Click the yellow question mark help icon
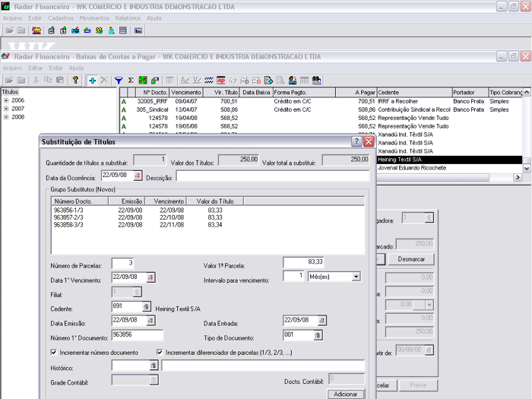This screenshot has width=532, height=399. click(x=75, y=80)
